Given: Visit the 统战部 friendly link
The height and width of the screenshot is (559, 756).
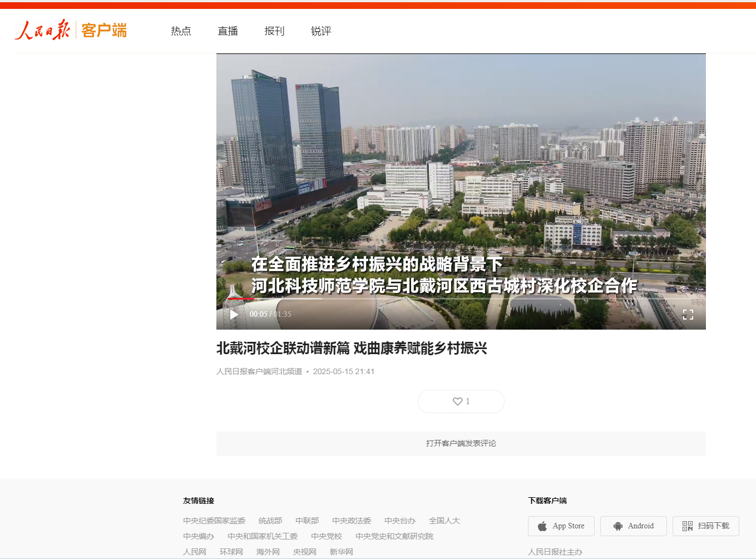Looking at the screenshot, I should point(270,521).
